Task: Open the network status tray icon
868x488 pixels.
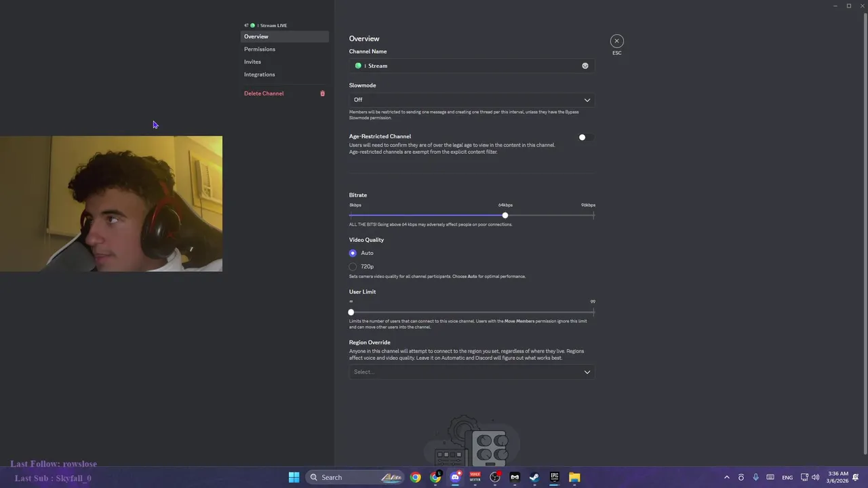Action: coord(804,477)
